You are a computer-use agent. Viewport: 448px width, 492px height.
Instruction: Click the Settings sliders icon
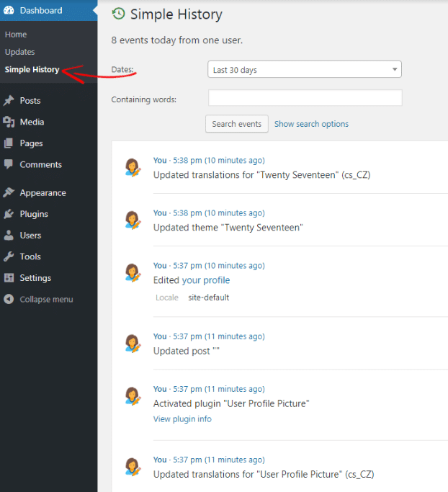coord(9,278)
